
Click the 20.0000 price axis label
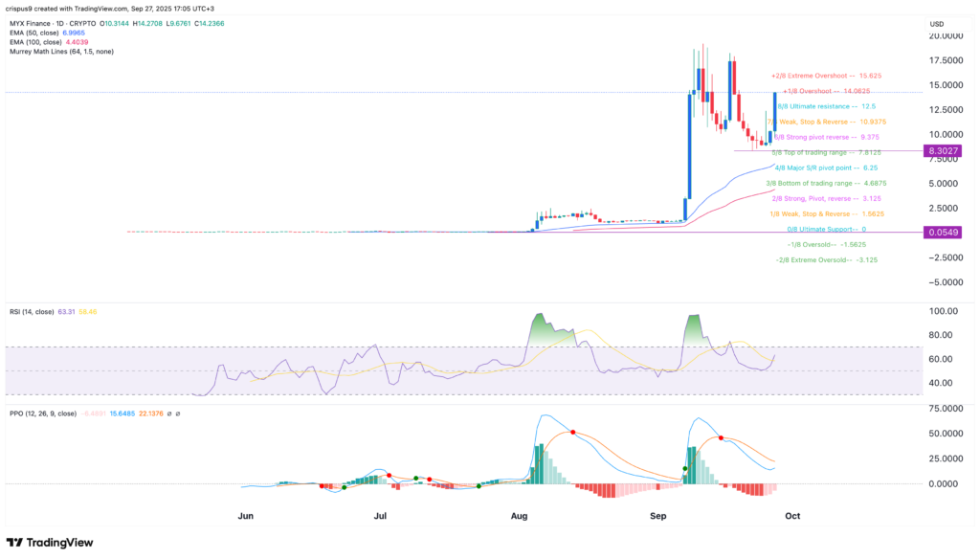click(946, 36)
